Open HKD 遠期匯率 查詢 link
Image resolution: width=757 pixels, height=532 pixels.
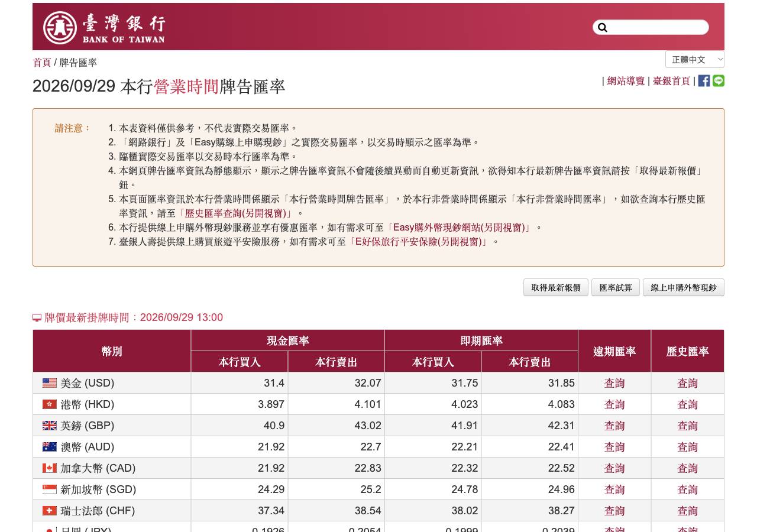[x=614, y=404]
